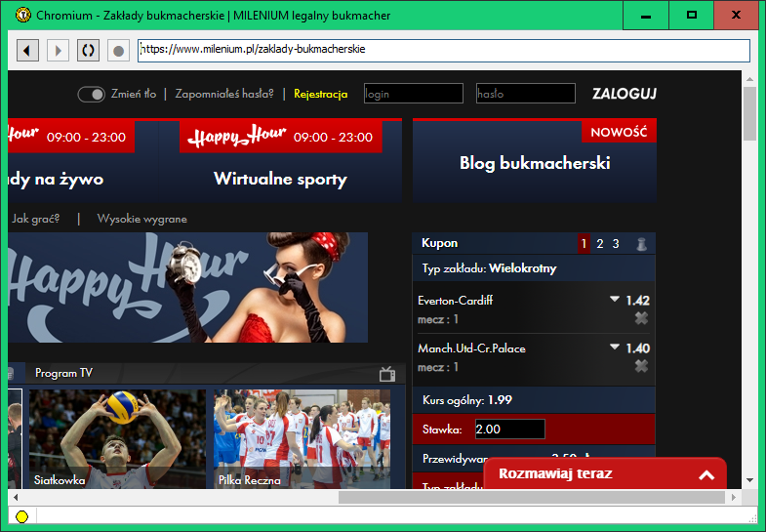
Task: Click the Manch.Utd-Cr.Palace match name
Action: click(x=471, y=348)
